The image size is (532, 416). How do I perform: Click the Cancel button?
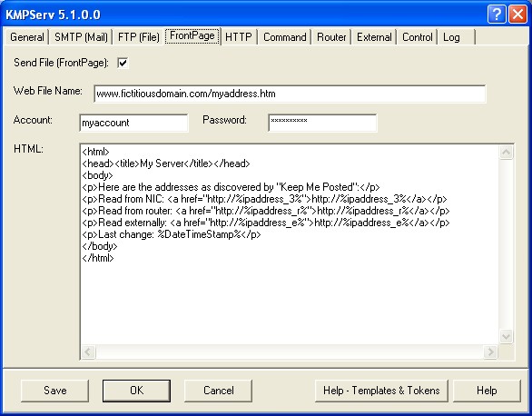click(219, 391)
